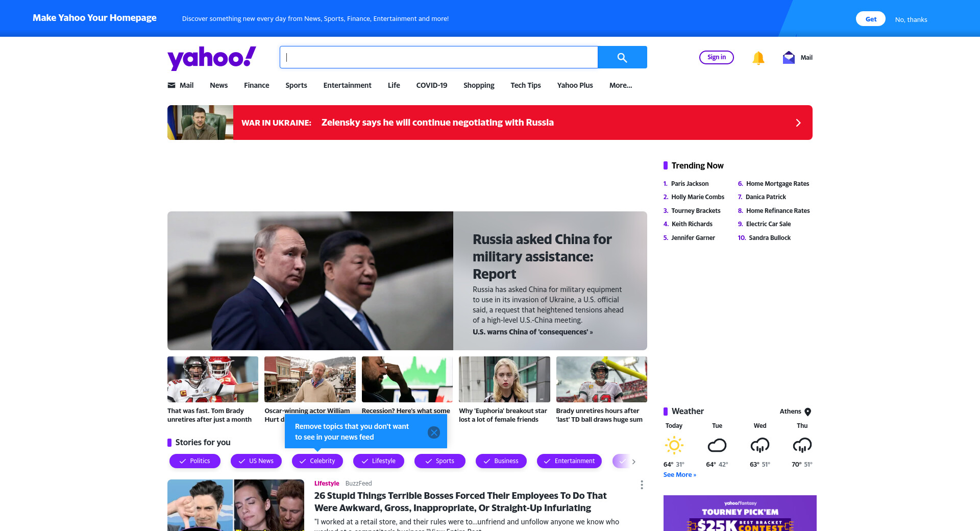
Task: Click the Sign in button
Action: [x=717, y=57]
